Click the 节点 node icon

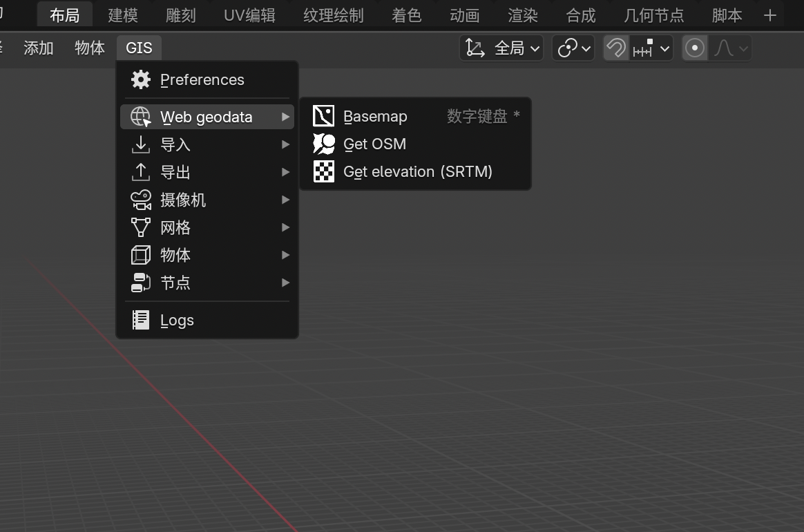click(141, 283)
